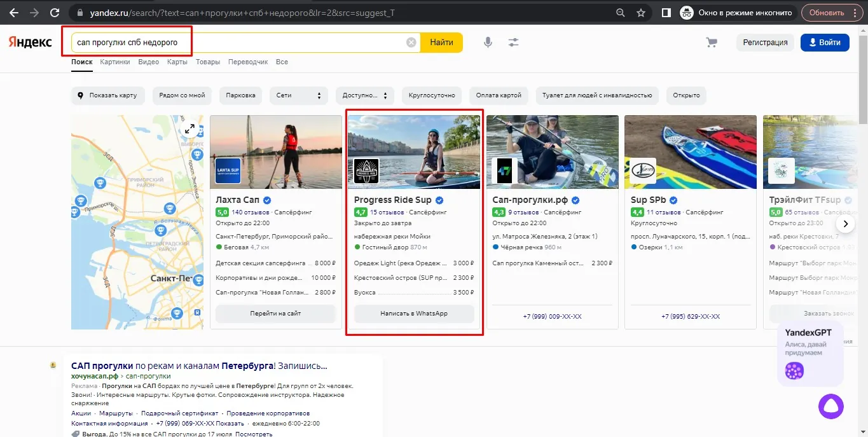The image size is (868, 437).
Task: Open Лахта Сап card photo
Action: [276, 152]
